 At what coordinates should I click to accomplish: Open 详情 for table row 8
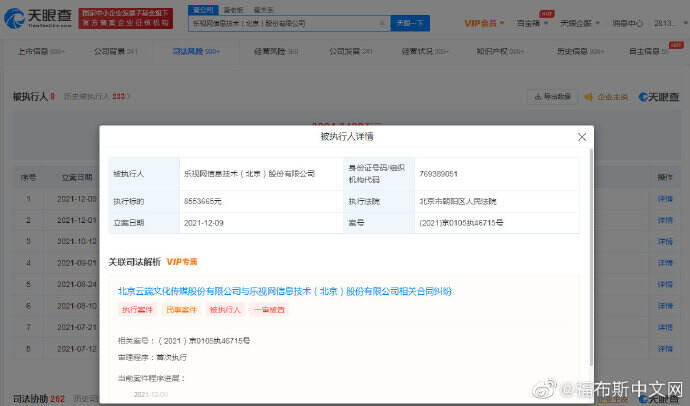point(665,349)
